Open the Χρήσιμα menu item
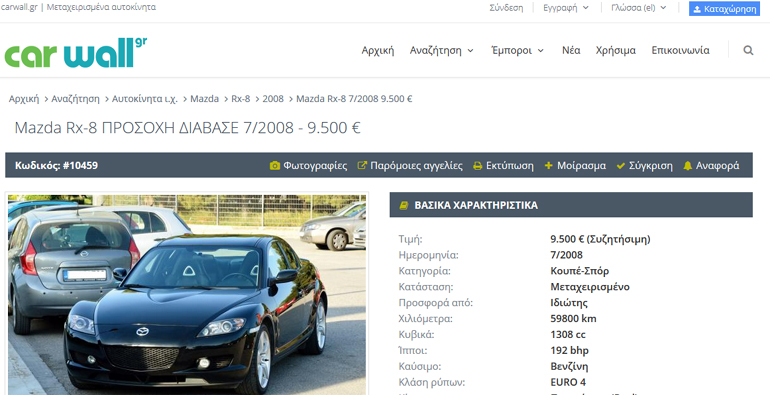 tap(616, 50)
